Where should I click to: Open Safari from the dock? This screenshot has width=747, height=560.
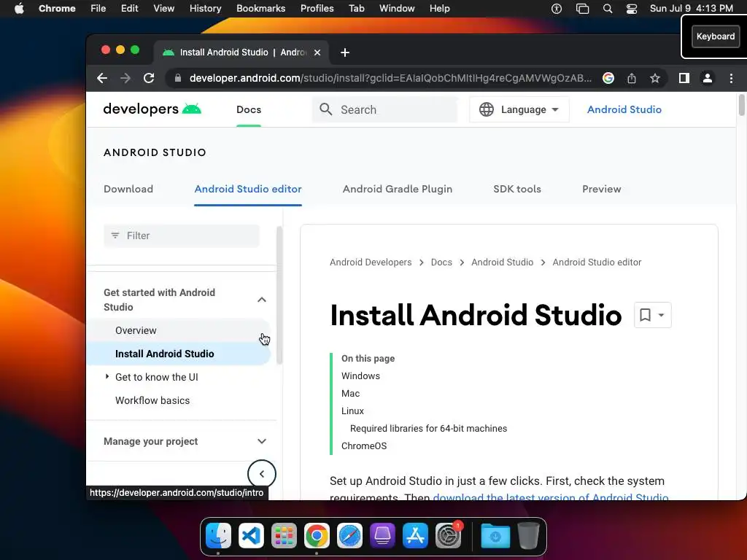point(349,536)
